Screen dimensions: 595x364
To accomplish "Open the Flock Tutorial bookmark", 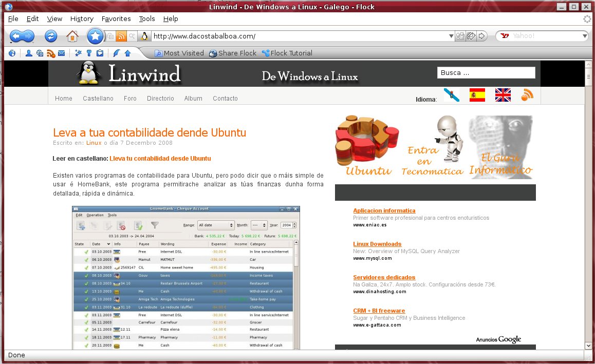I will pos(287,53).
